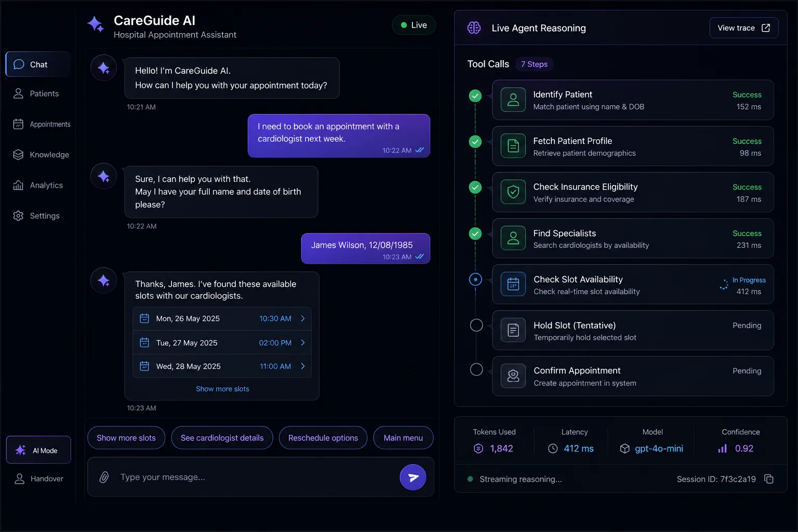Click the Identify Patient step icon
The width and height of the screenshot is (798, 532).
tap(513, 100)
